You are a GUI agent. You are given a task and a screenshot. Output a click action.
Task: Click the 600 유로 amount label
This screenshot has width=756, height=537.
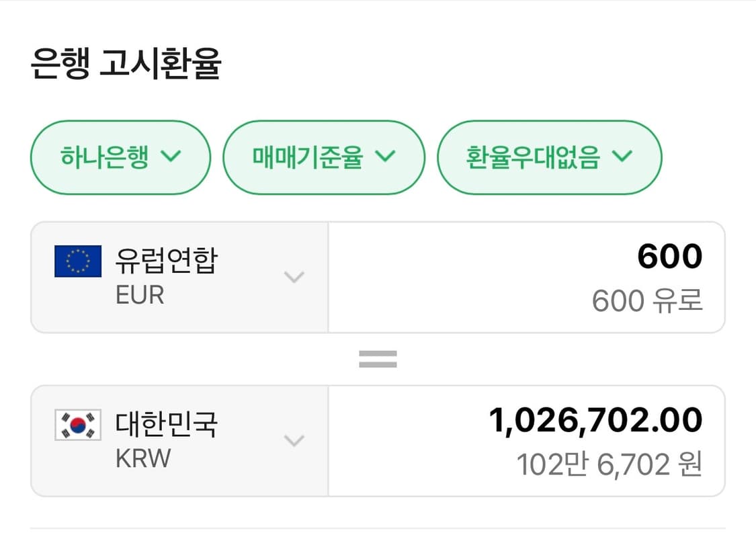(647, 300)
